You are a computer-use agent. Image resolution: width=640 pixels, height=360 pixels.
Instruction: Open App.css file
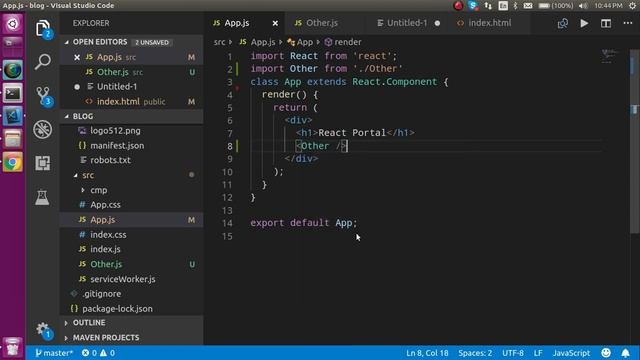[131, 205]
